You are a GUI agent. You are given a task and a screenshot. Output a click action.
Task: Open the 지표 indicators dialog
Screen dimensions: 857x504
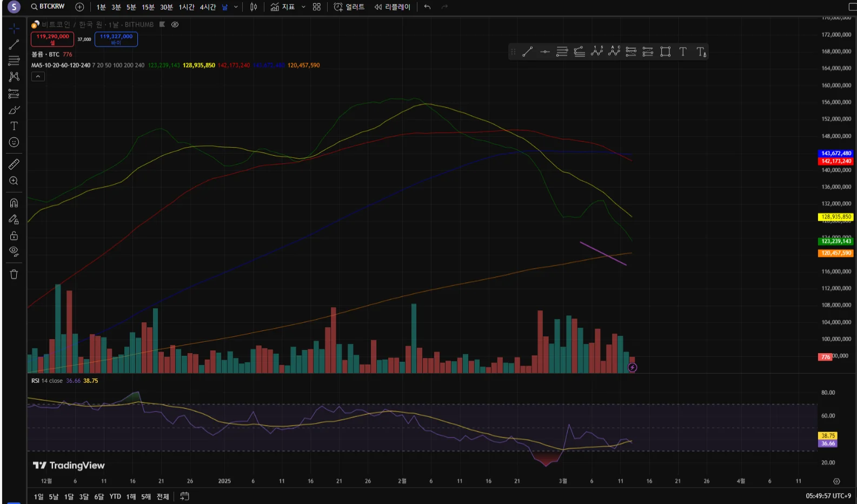(x=283, y=7)
